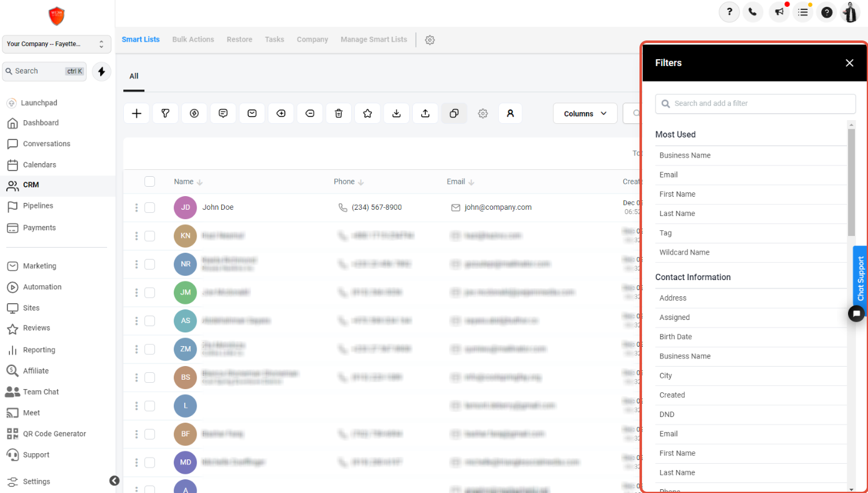Click the person icon in contacts toolbar

pyautogui.click(x=510, y=113)
